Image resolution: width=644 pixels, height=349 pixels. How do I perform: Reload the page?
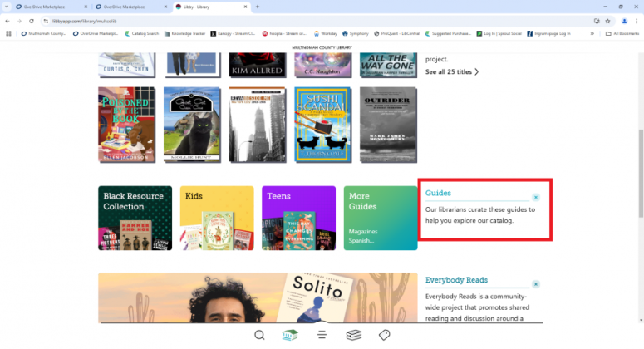(x=32, y=21)
